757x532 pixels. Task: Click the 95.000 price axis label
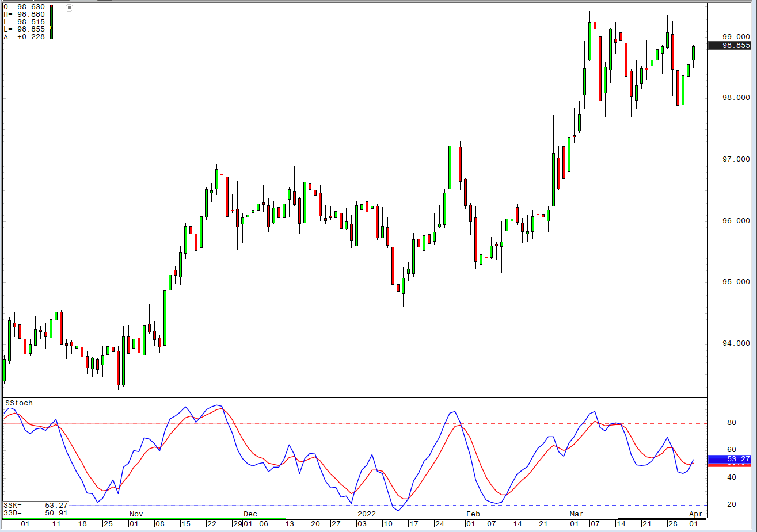tap(736, 282)
